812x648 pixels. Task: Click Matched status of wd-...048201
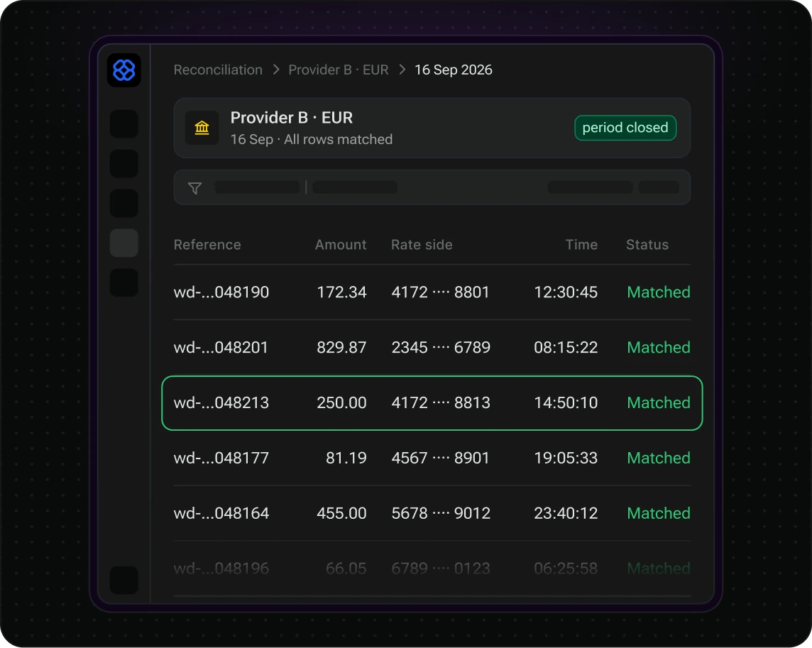[658, 348]
